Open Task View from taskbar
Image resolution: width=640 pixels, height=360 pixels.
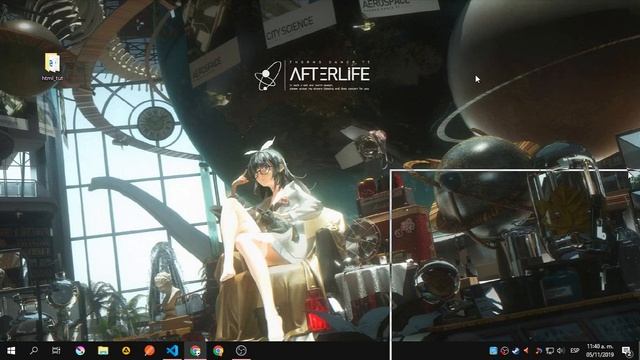coord(56,351)
